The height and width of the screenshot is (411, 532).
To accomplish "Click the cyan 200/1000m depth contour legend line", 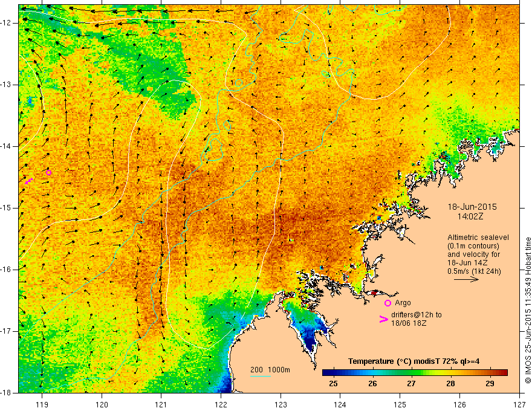I will pyautogui.click(x=260, y=376).
